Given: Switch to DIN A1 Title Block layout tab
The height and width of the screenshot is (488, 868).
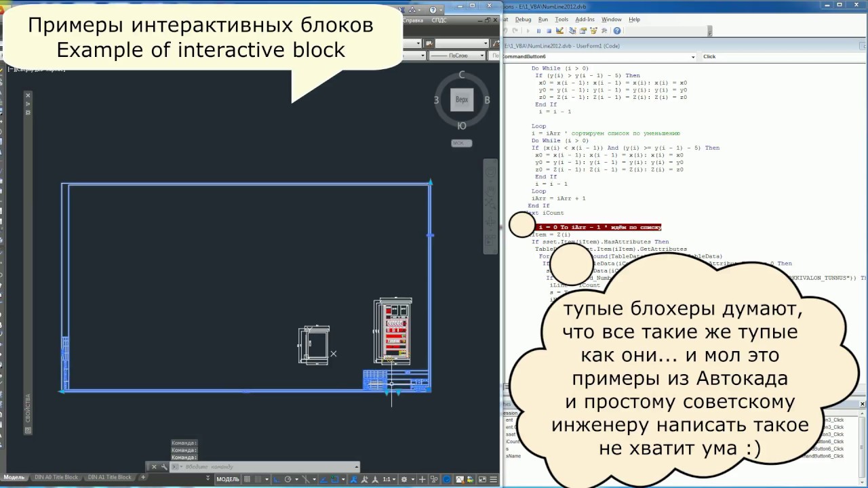Looking at the screenshot, I should point(109,477).
